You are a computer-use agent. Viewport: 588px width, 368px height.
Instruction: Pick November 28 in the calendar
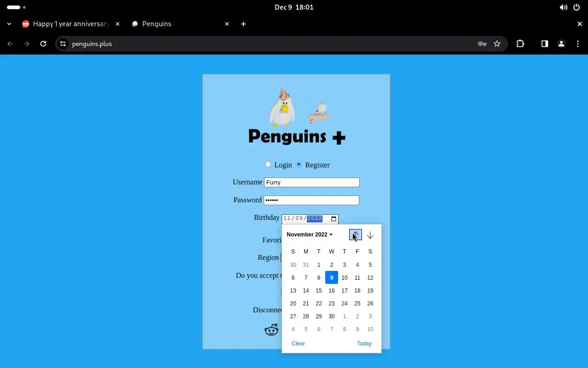point(306,316)
